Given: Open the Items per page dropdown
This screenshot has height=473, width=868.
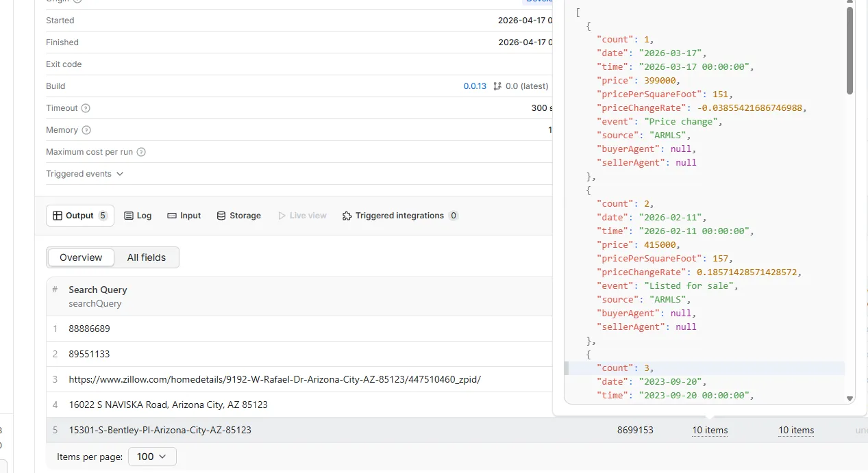Looking at the screenshot, I should [152, 457].
